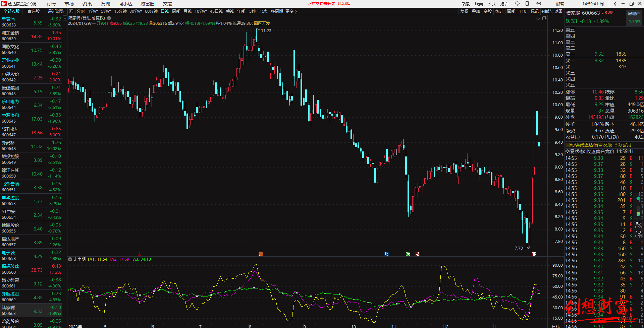The image size is (644, 328).
Task: Select 多周期 view
Action: (x=277, y=11)
